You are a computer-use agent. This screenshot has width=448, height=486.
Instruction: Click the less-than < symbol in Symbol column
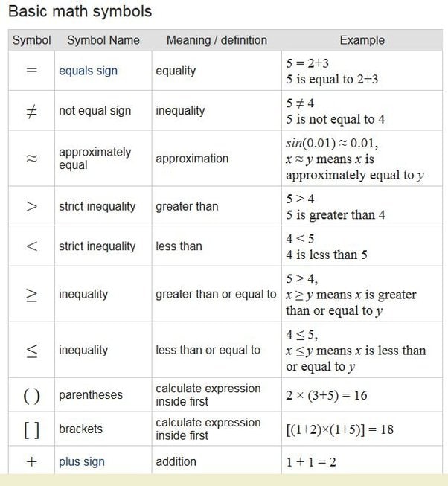(x=31, y=246)
